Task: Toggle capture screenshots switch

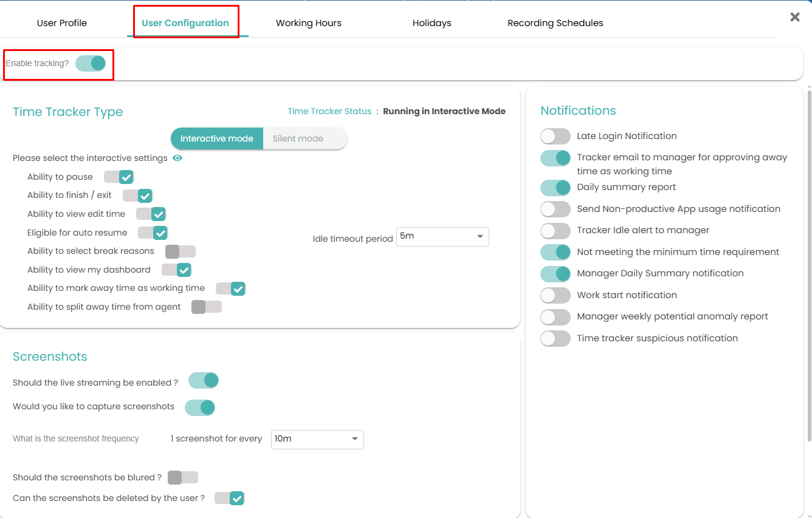Action: (x=200, y=407)
